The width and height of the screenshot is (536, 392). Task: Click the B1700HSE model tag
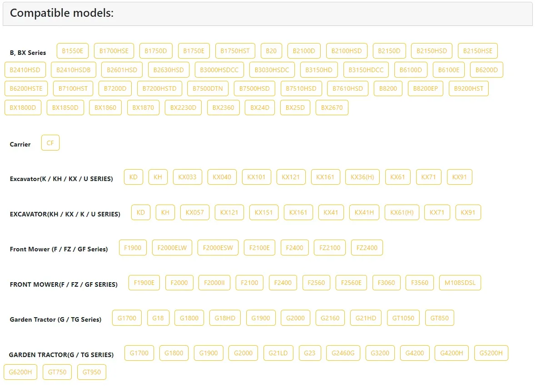(114, 51)
